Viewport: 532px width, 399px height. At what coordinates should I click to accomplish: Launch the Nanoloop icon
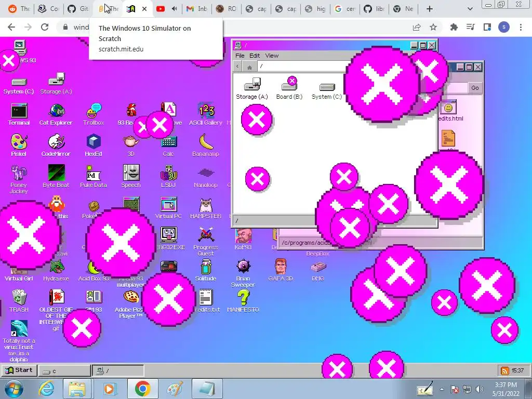[206, 177]
